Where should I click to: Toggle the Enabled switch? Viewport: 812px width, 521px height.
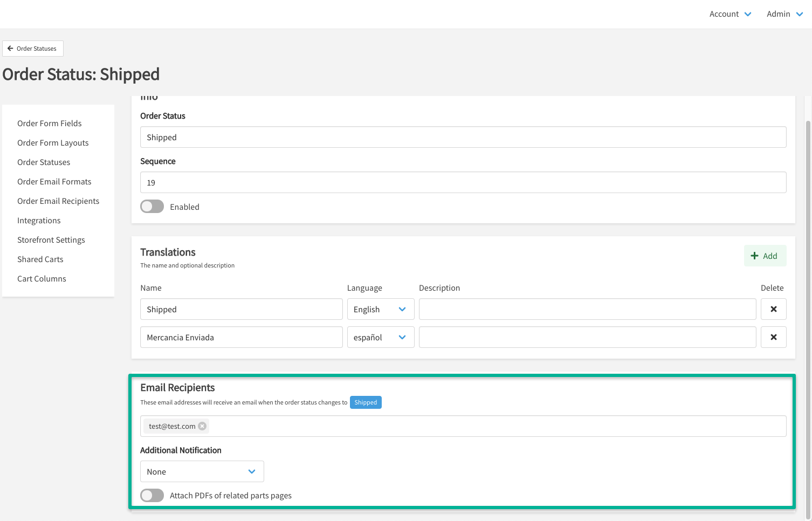click(152, 207)
